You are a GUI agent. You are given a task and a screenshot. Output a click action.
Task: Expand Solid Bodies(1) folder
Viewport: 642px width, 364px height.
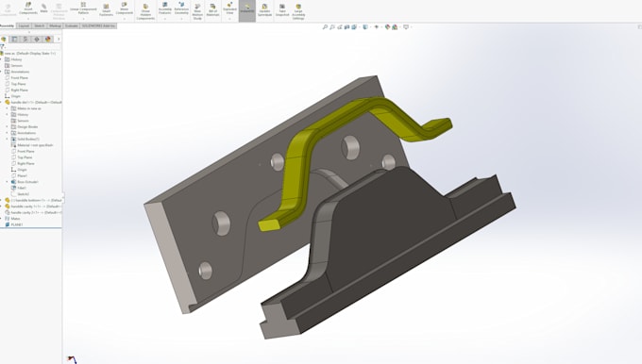click(x=7, y=139)
